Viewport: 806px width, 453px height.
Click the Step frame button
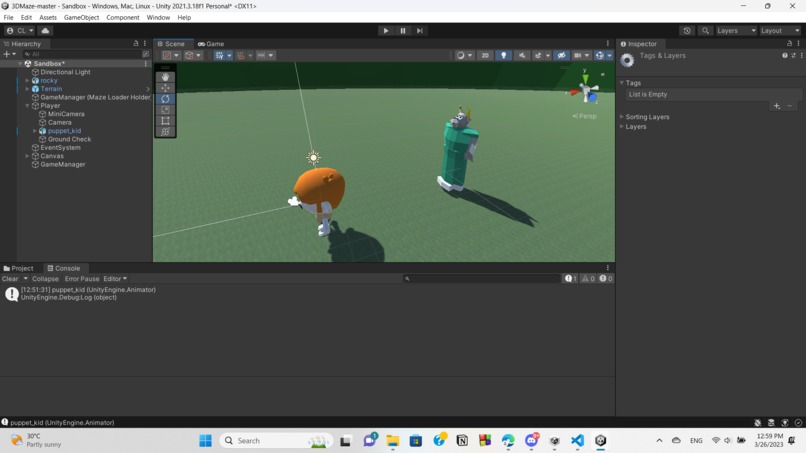pyautogui.click(x=419, y=30)
